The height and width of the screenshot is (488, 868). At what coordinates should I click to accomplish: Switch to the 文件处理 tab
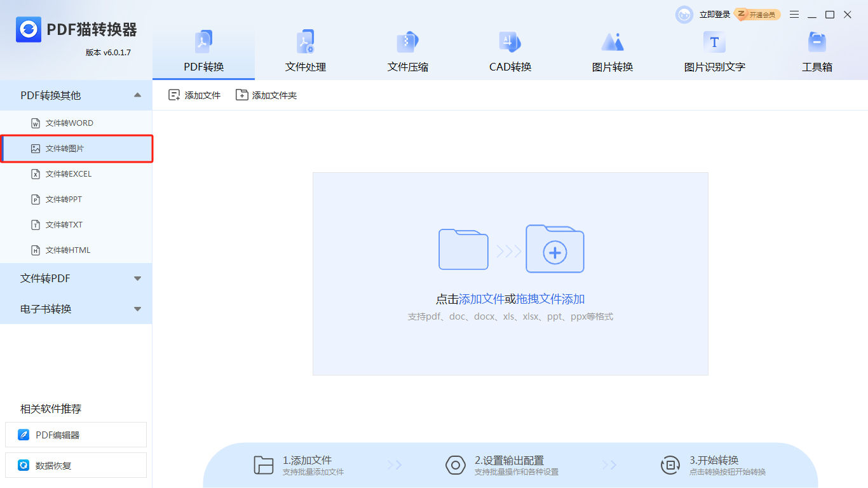(306, 53)
